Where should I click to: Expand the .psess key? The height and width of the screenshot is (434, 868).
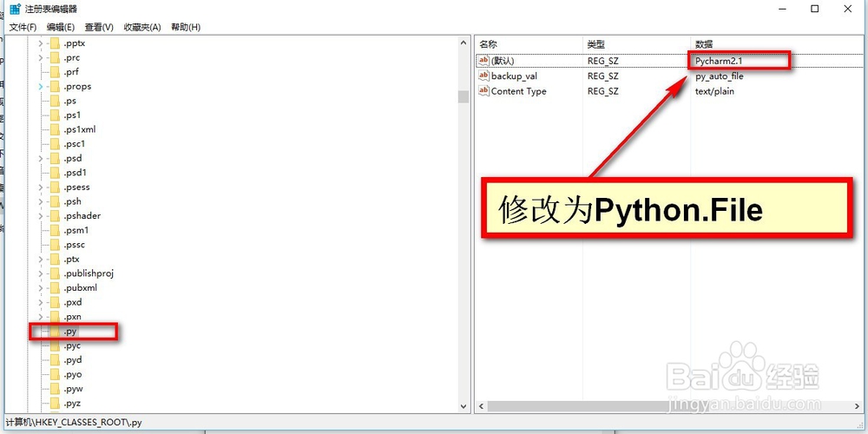41,187
